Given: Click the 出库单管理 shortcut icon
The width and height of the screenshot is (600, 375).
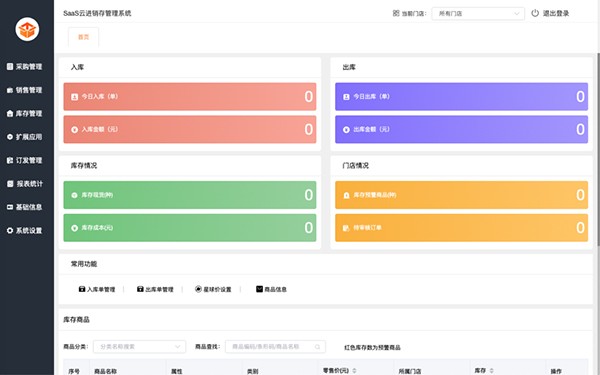Looking at the screenshot, I should (x=140, y=289).
